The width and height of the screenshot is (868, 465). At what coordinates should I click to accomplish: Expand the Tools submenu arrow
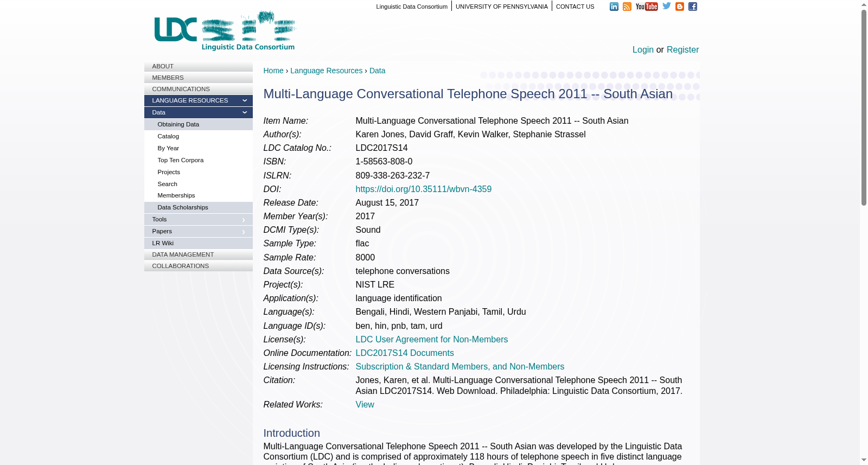(244, 220)
